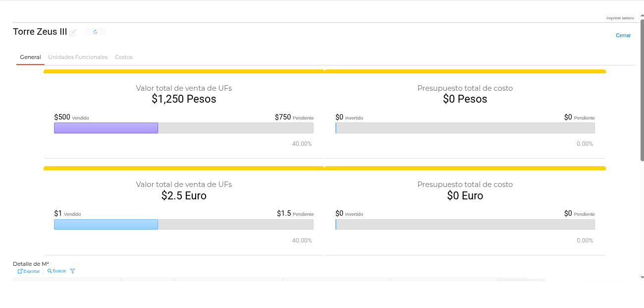Click the filter funnel icon under Detalle de M²
The image size is (644, 308).
73,271
